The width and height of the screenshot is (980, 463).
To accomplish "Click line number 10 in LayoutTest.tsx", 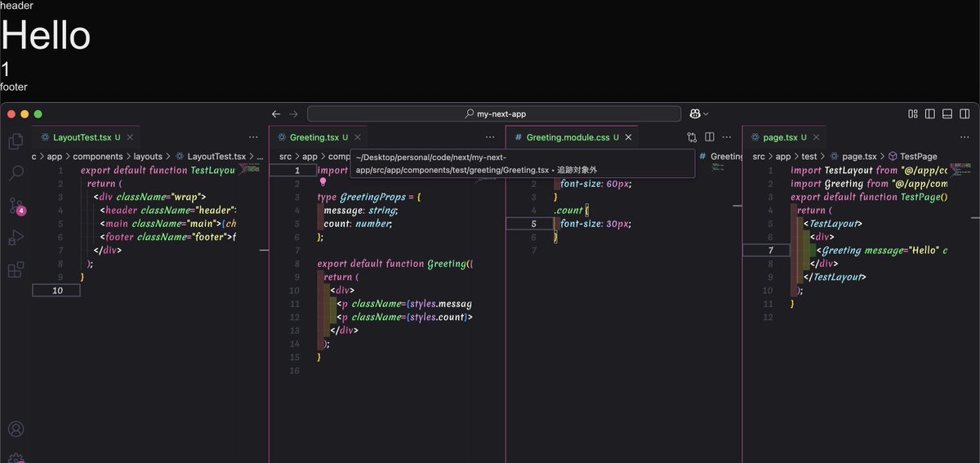I will coord(56,290).
